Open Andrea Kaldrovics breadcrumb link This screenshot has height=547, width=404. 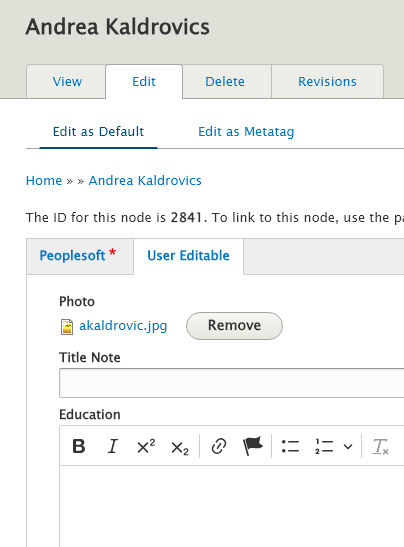coord(145,181)
